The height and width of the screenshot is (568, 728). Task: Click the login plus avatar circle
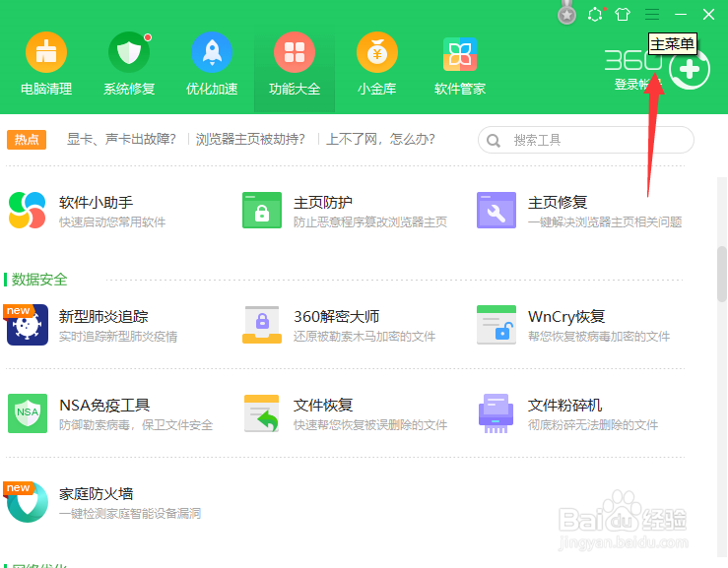coord(689,69)
